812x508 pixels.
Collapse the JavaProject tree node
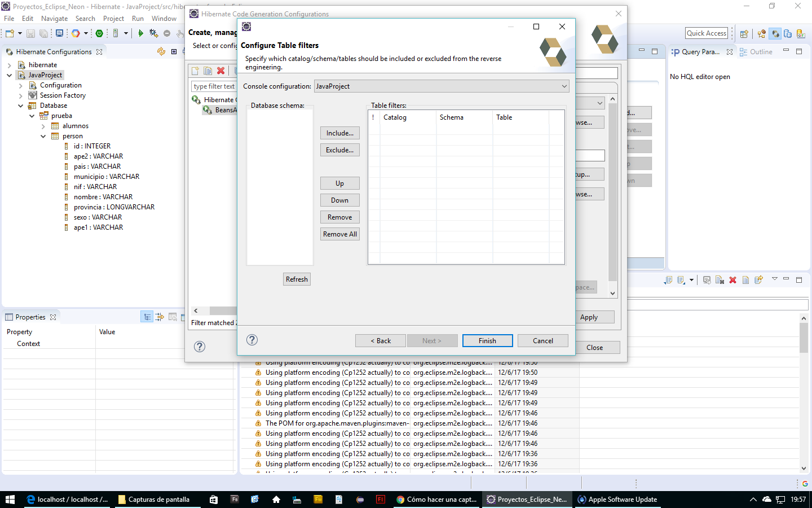point(9,75)
